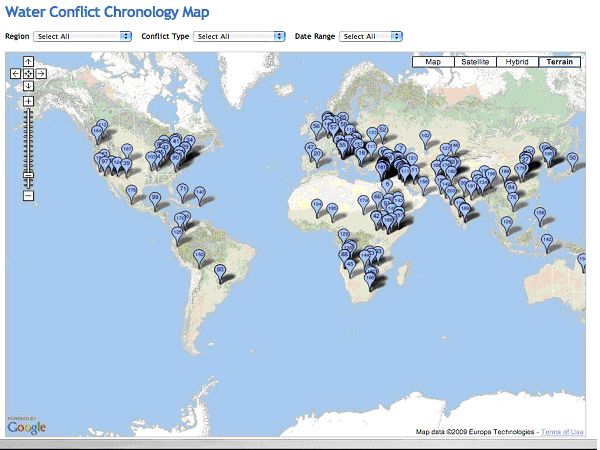
Task: Select map marker 80 in Brazil
Action: (x=220, y=272)
